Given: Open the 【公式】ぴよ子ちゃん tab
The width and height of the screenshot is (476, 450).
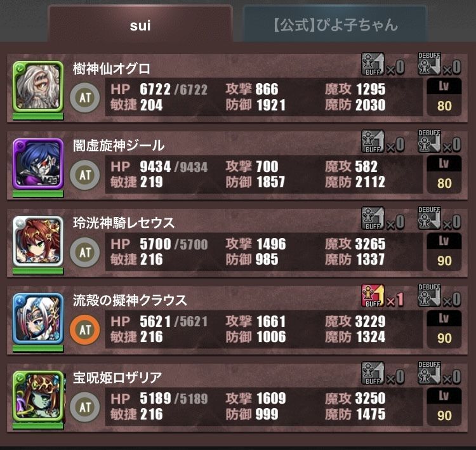Looking at the screenshot, I should (x=336, y=24).
